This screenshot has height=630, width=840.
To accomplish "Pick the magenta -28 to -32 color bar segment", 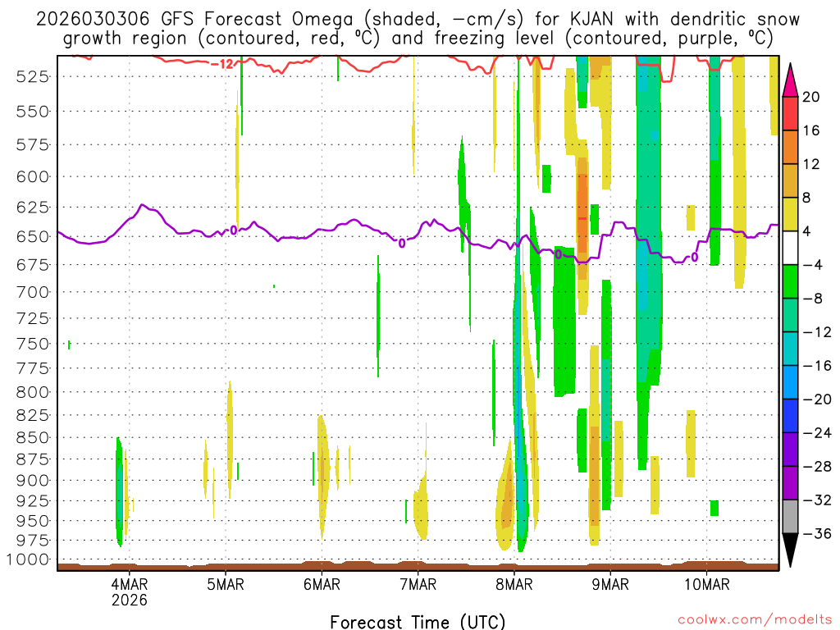I will [790, 483].
